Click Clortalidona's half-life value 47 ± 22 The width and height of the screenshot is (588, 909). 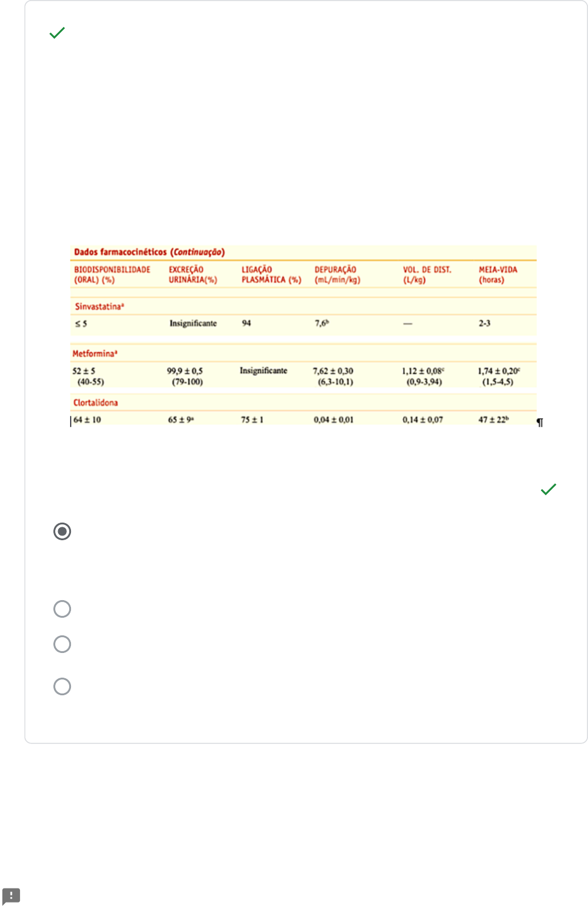(x=493, y=420)
